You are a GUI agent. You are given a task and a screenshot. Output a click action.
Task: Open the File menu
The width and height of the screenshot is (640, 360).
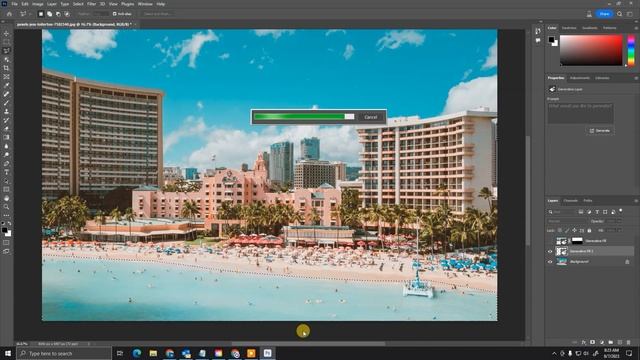(x=14, y=4)
